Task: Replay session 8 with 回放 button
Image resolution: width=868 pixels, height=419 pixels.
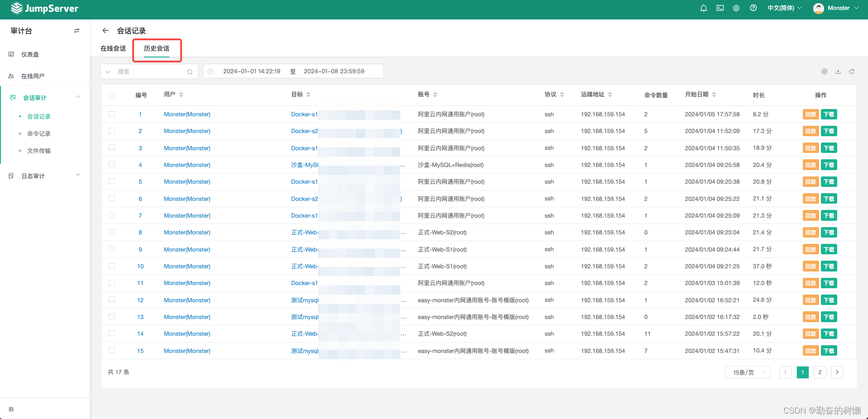Action: click(x=810, y=233)
